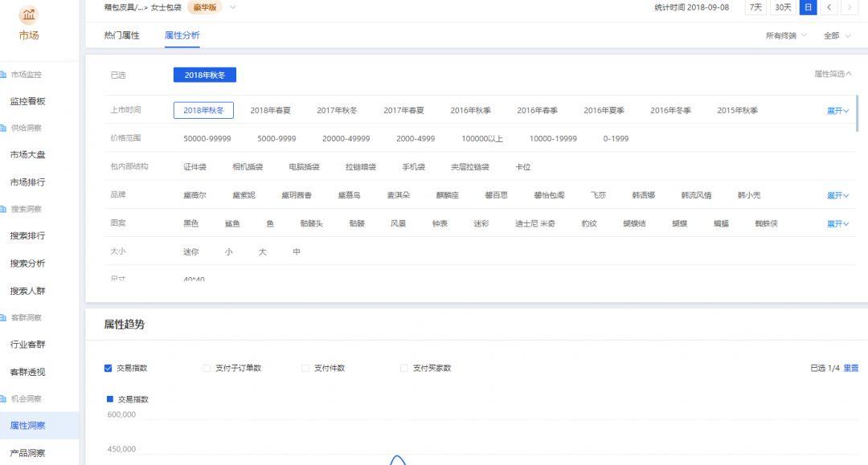Open 客群透视 in the sidebar
Screen dimensions: 868x465
tap(27, 372)
